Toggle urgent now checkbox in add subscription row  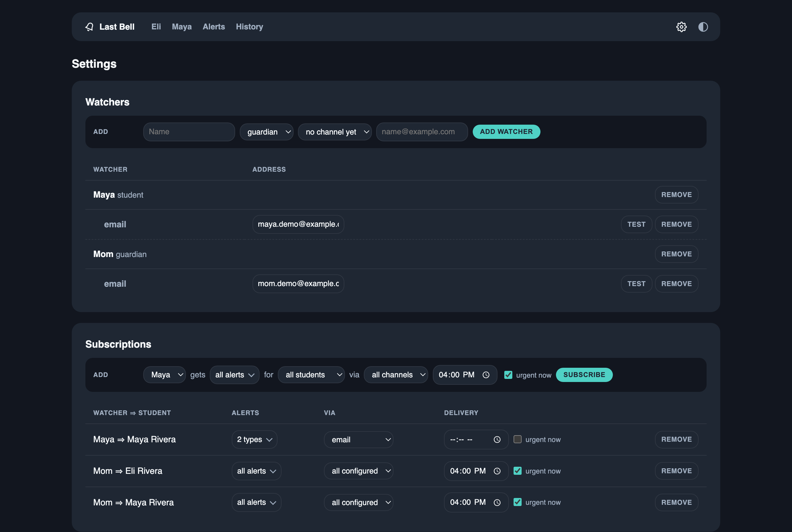pos(508,375)
